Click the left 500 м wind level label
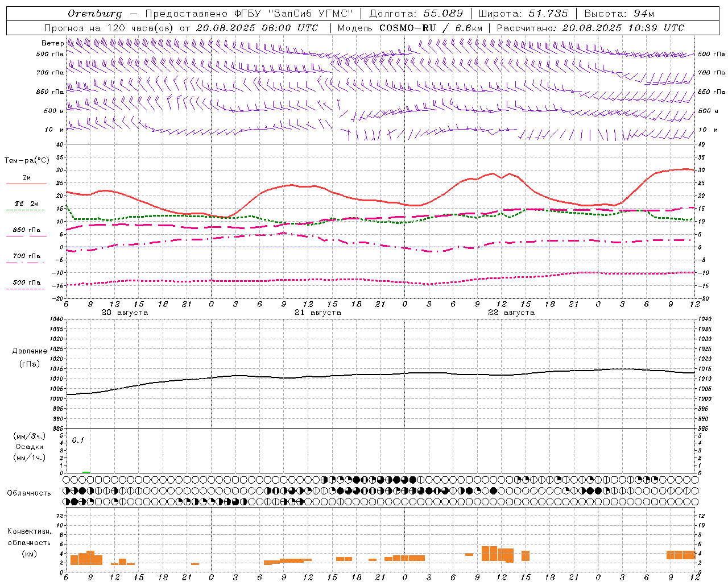This screenshot has width=728, height=582. point(54,111)
